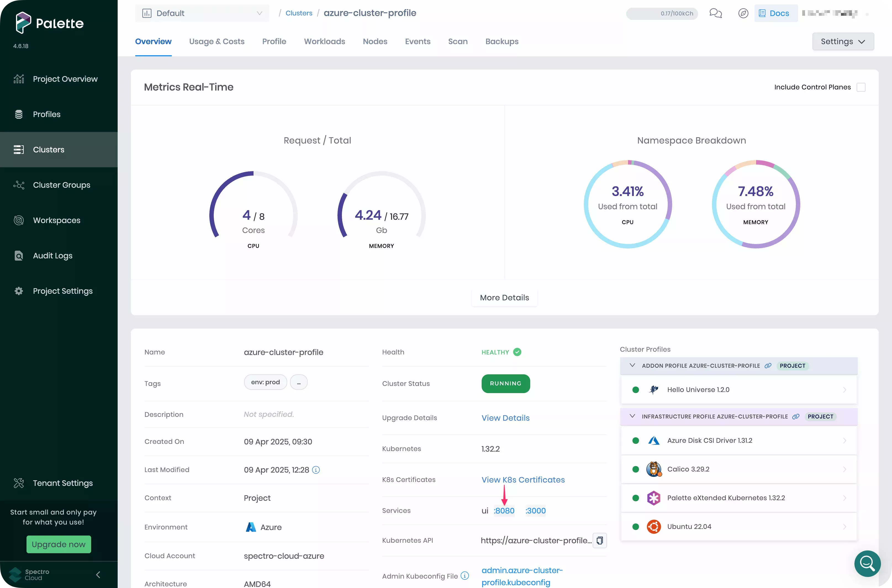The image size is (892, 588).
Task: Open the floating search help button
Action: click(867, 563)
